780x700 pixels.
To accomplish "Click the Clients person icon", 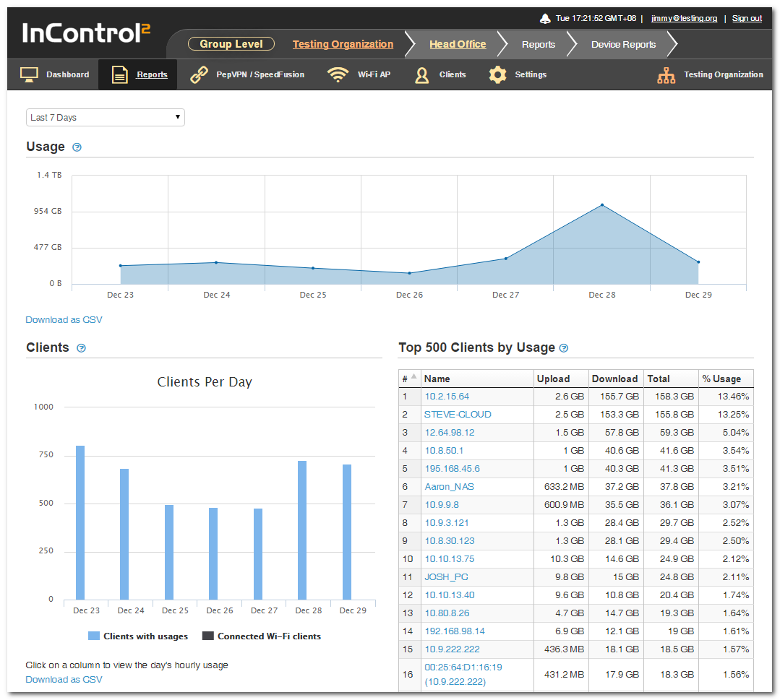I will point(422,74).
